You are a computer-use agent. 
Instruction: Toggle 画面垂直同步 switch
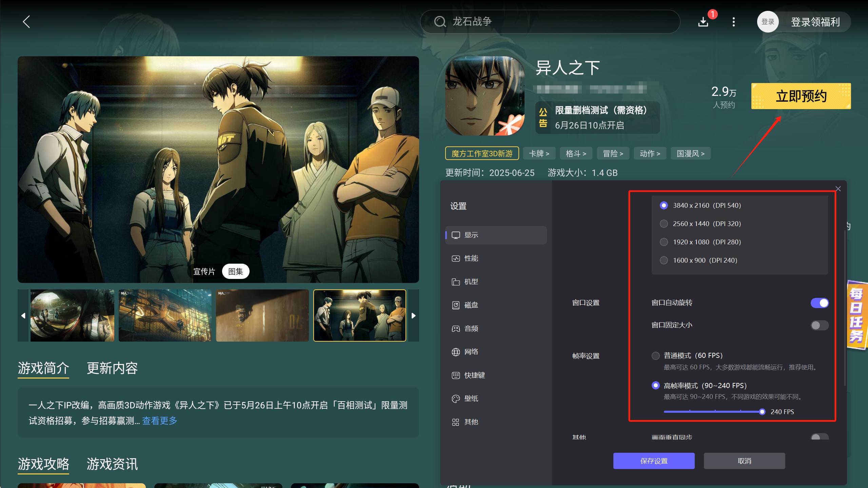pos(820,436)
